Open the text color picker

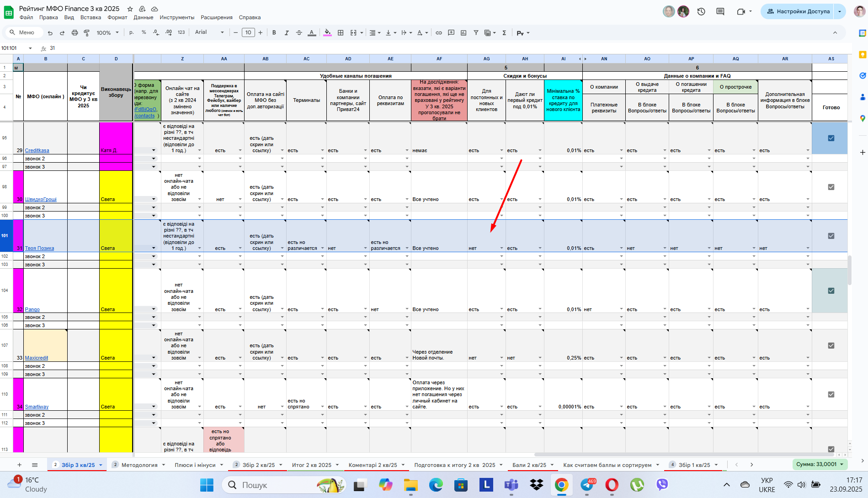(312, 33)
